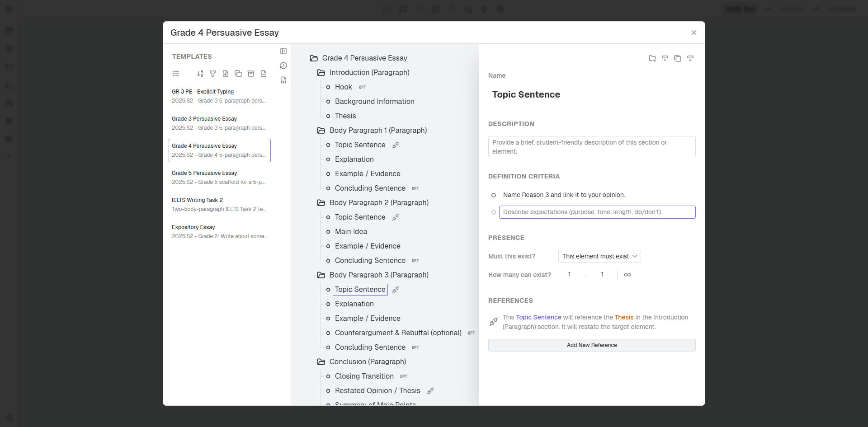Collapse the templates sidebar panel
This screenshot has height=427, width=868.
click(283, 51)
